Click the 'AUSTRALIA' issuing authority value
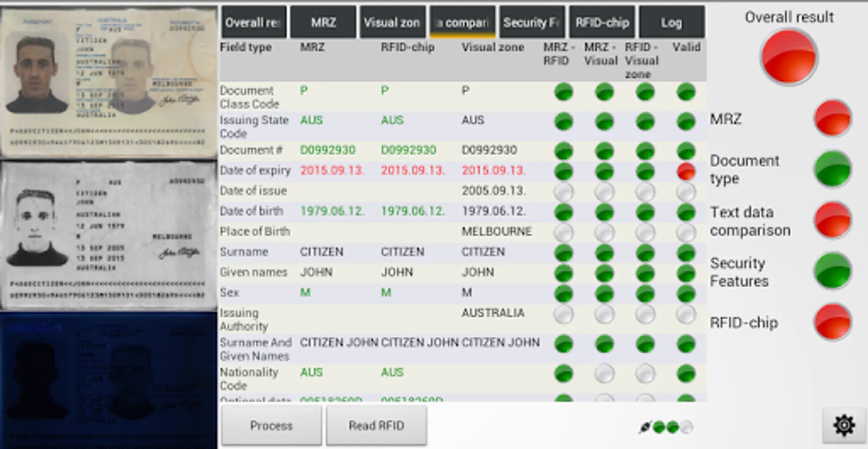Screen dimensions: 868x449 [x=493, y=313]
